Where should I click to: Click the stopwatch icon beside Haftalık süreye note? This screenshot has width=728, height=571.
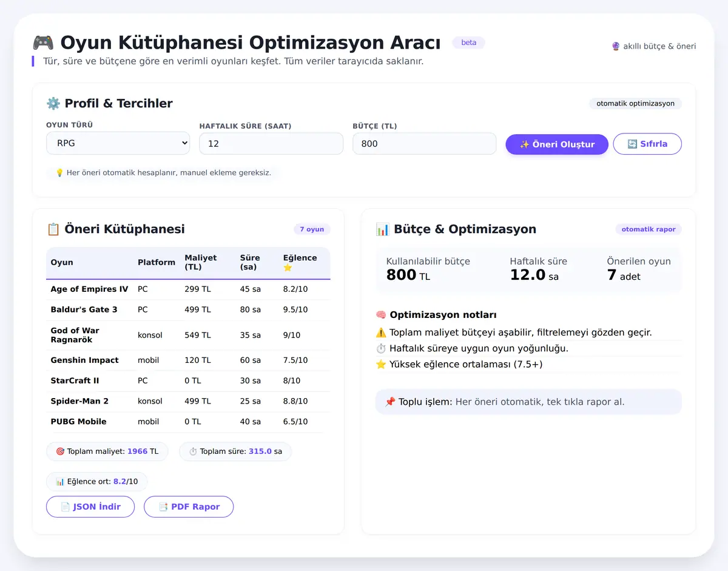(x=381, y=348)
